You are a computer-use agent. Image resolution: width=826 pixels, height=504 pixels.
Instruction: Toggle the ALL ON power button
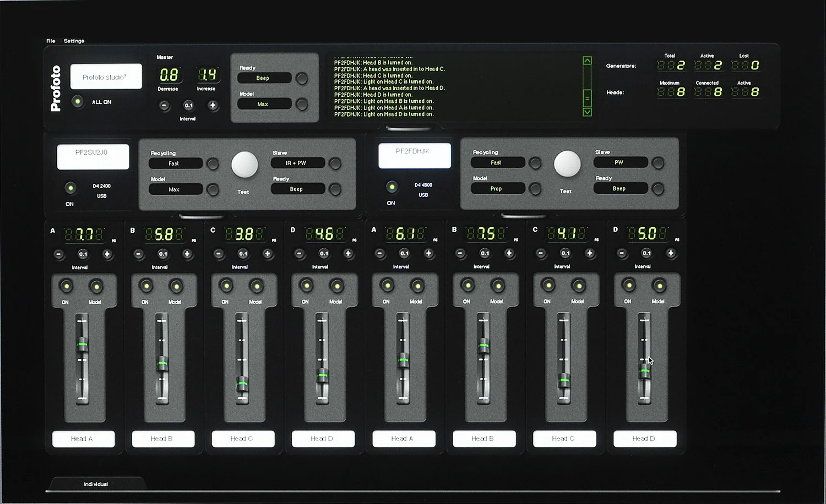pos(78,102)
